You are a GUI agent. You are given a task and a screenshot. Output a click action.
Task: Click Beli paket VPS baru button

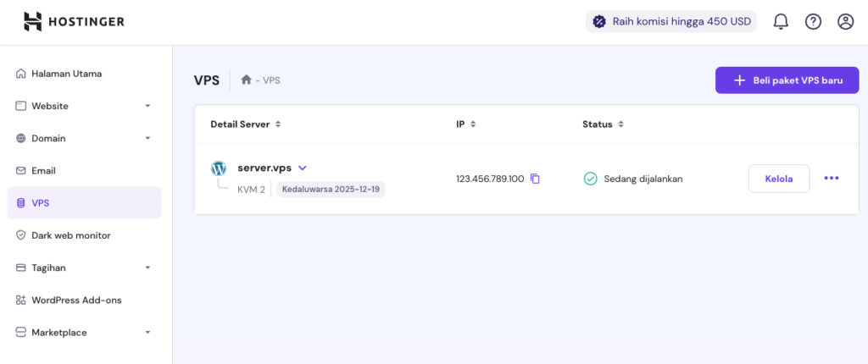[x=787, y=80]
